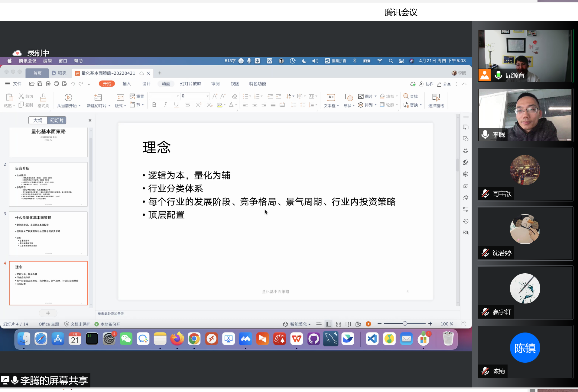Toggle bold formatting
Screen dimensions: 578x392
pos(154,105)
